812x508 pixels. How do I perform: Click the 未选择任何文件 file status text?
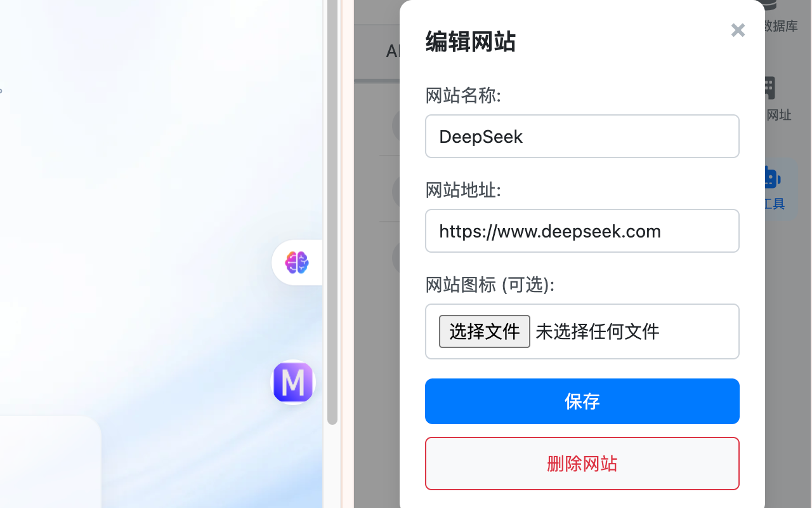coord(598,331)
